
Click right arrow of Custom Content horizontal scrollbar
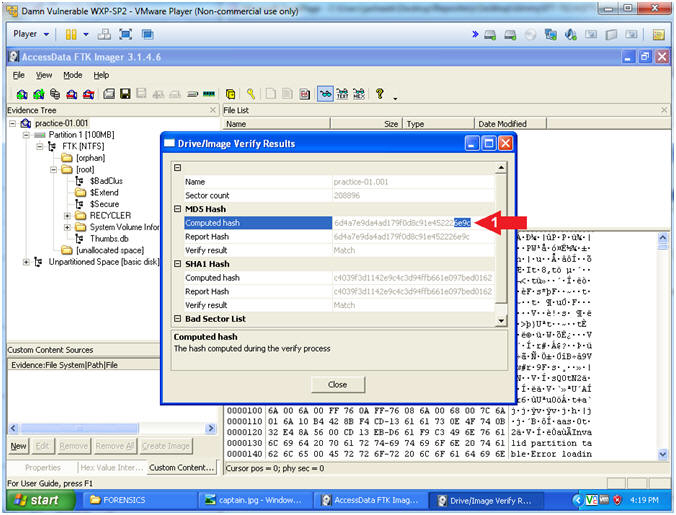tap(211, 428)
